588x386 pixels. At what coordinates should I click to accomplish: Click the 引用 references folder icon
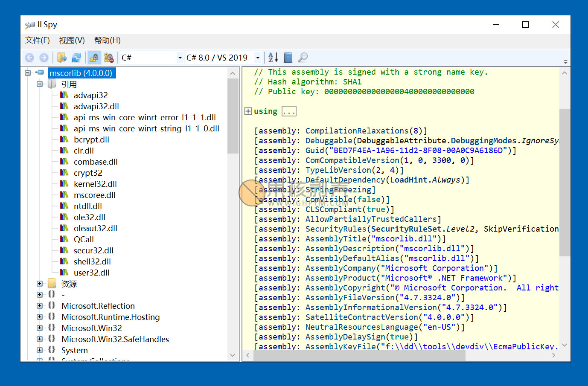pos(52,84)
